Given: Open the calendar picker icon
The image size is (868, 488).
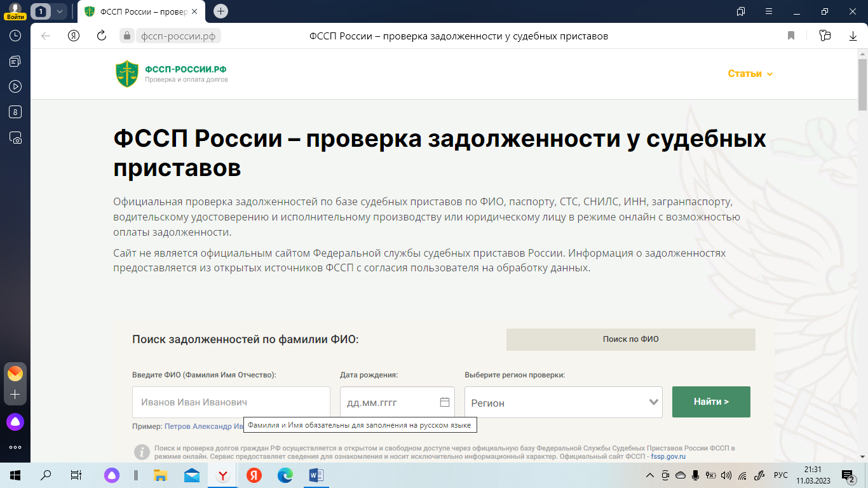Looking at the screenshot, I should point(445,402).
